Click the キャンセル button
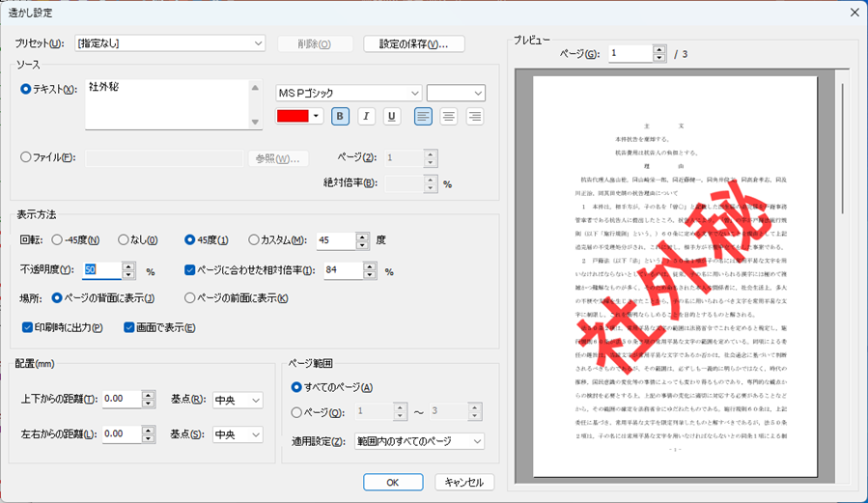 [464, 482]
